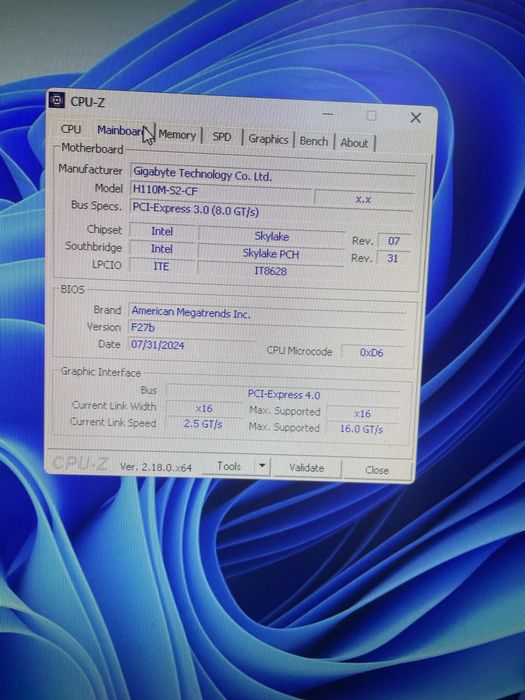Open the Memory tab
This screenshot has width=525, height=700.
(177, 135)
